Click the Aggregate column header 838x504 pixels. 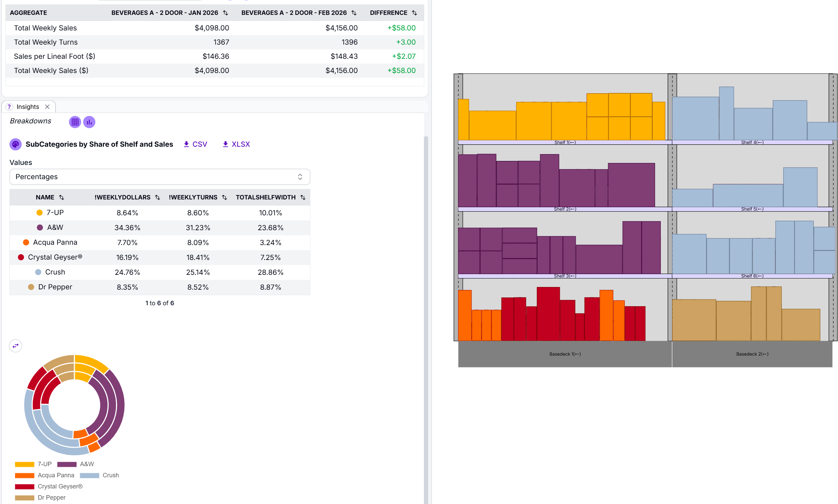click(x=28, y=13)
